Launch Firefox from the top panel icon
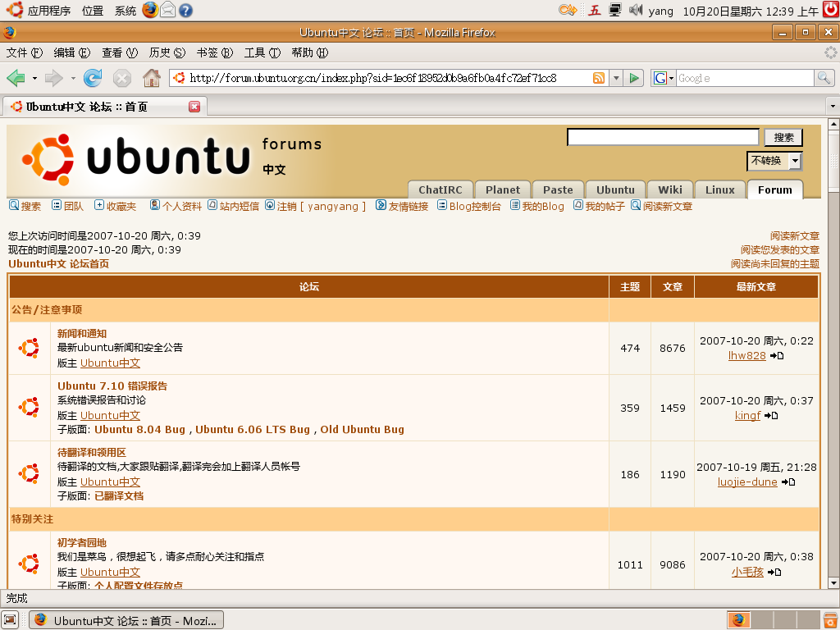The image size is (840, 630). point(151,10)
